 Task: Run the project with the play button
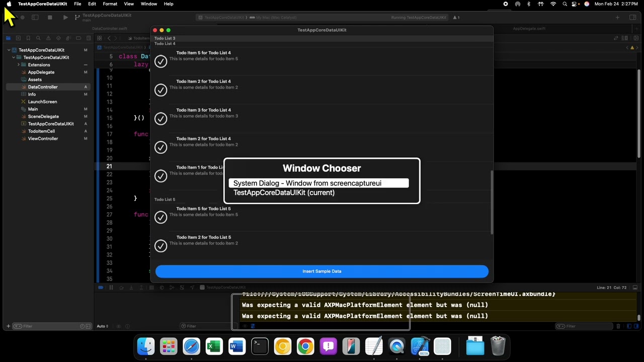tap(65, 18)
